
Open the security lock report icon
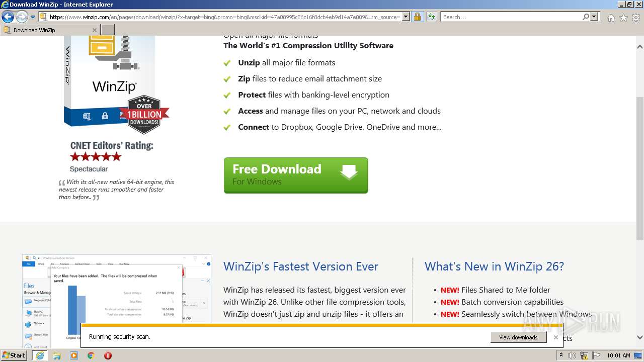tap(417, 17)
